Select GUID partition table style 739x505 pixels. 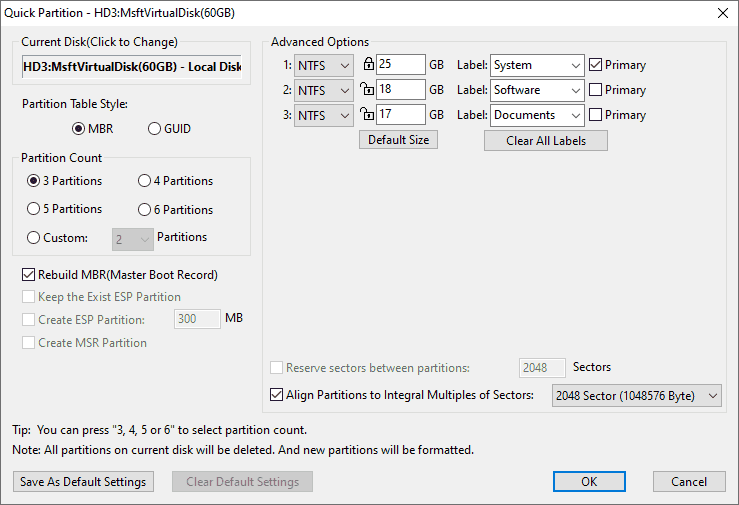pyautogui.click(x=155, y=129)
